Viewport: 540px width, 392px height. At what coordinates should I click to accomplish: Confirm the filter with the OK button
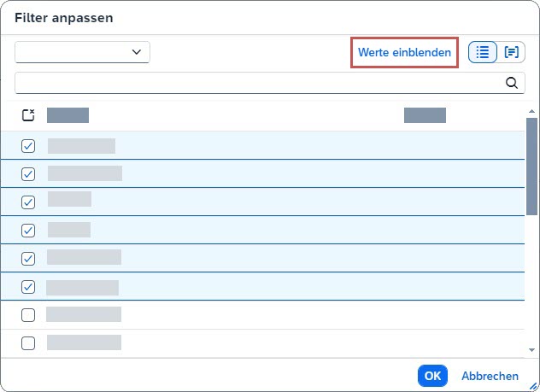click(x=432, y=376)
